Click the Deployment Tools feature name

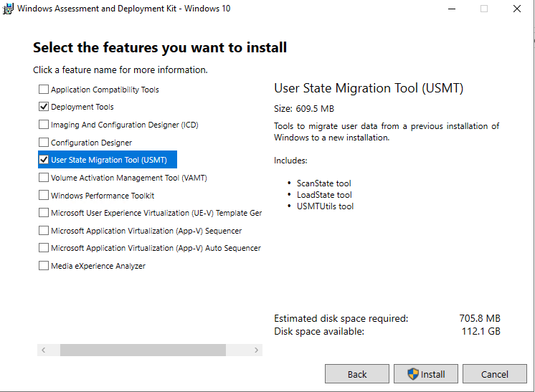point(82,107)
